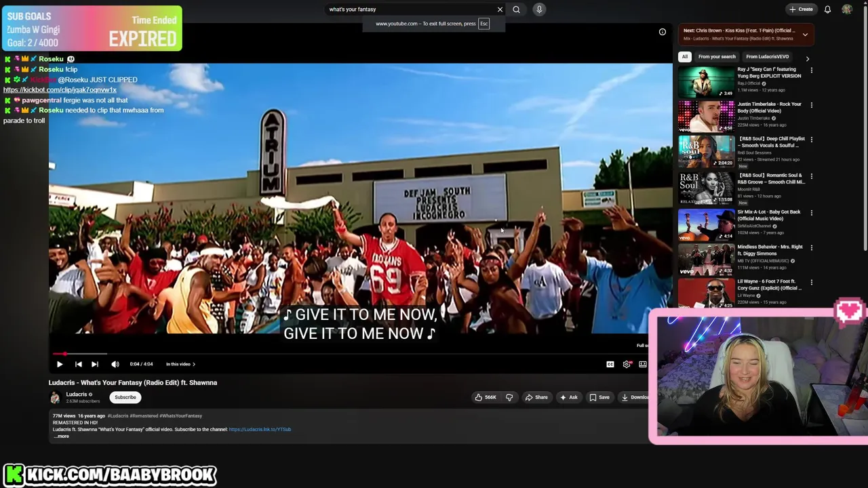Open the player settings gear
This screenshot has width=868, height=488.
point(627,364)
